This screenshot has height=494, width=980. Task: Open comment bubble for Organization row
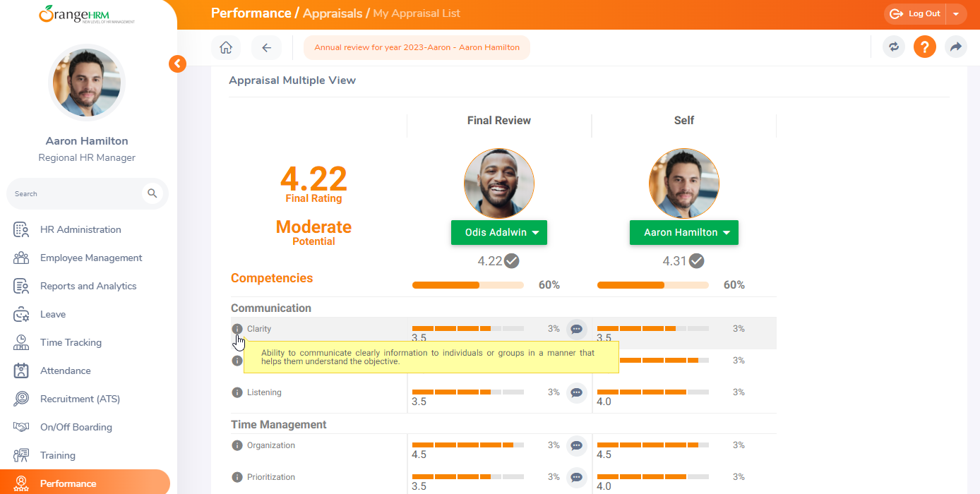pyautogui.click(x=576, y=446)
